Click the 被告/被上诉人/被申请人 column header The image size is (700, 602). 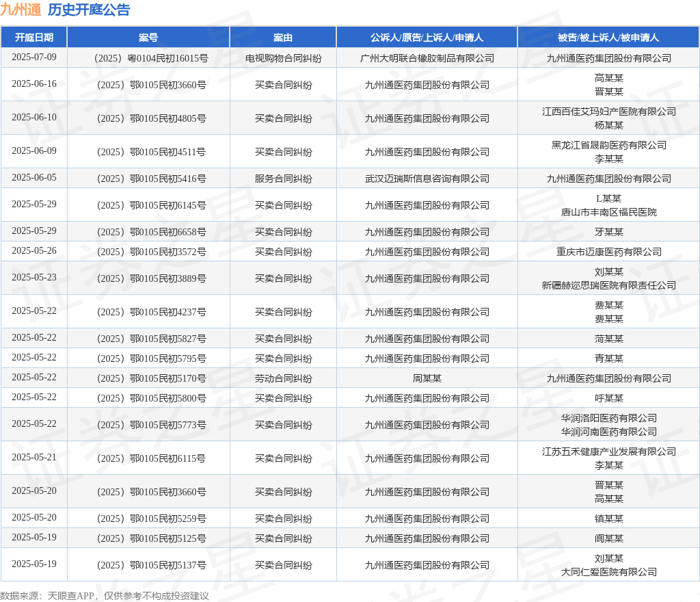[x=608, y=38]
